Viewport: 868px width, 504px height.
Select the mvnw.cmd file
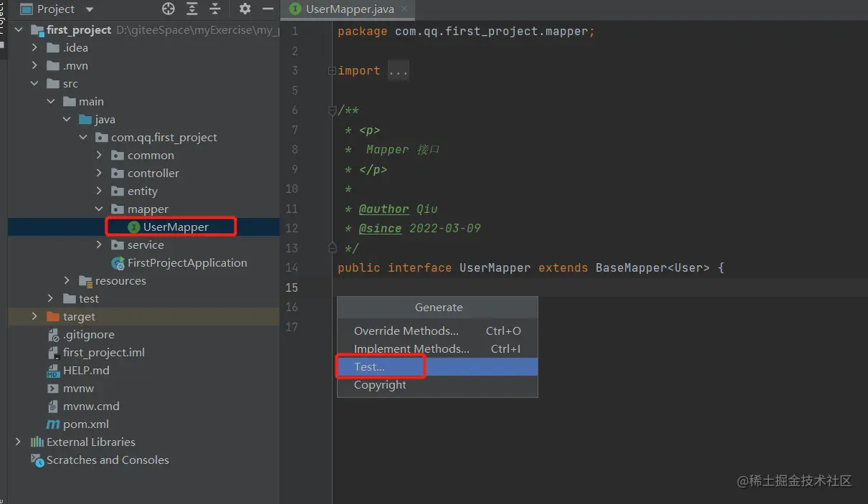(x=91, y=406)
